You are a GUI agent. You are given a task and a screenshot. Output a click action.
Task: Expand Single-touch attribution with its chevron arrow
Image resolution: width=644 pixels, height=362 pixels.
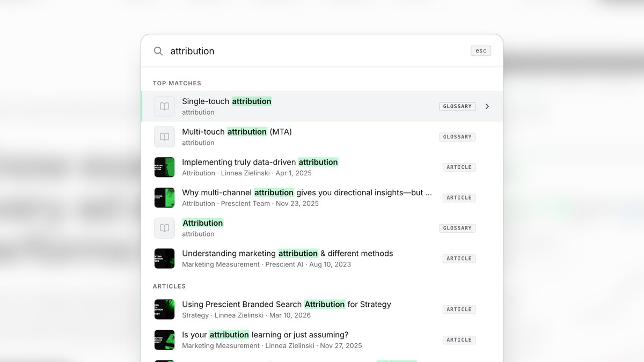(487, 106)
